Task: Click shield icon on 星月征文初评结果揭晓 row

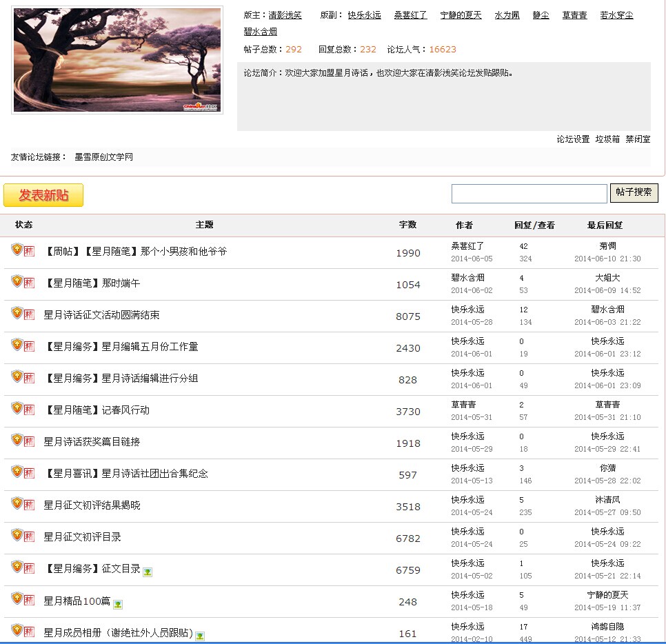Action: coord(17,503)
